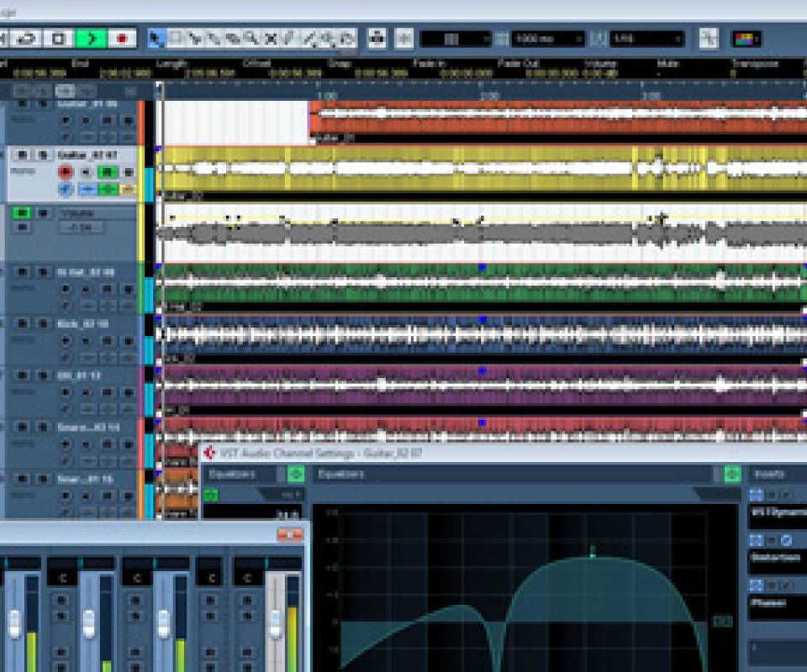The height and width of the screenshot is (672, 807).
Task: Mute the Guitar_02 07 track
Action: coord(22,155)
